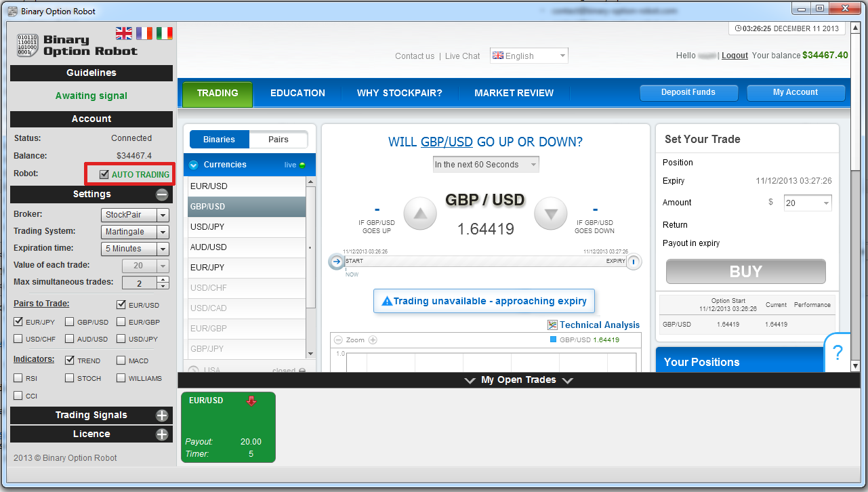
Task: Click red down arrow on EUR/USD trade
Action: (252, 401)
